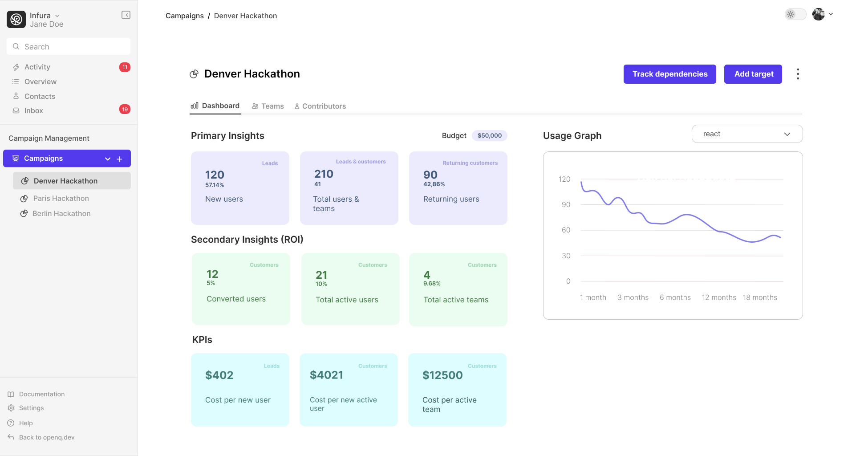Click the Paris Hackathon pie icon
This screenshot has height=456, width=868.
(x=24, y=199)
